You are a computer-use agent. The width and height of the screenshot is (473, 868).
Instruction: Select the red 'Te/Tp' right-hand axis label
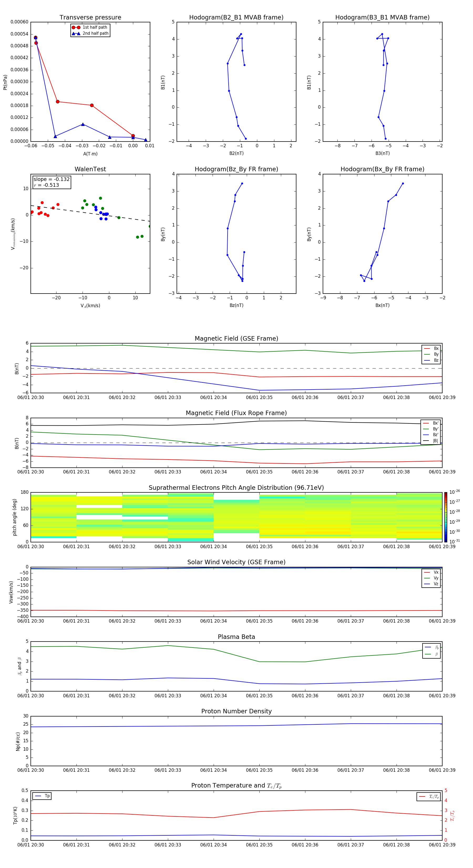pyautogui.click(x=453, y=815)
